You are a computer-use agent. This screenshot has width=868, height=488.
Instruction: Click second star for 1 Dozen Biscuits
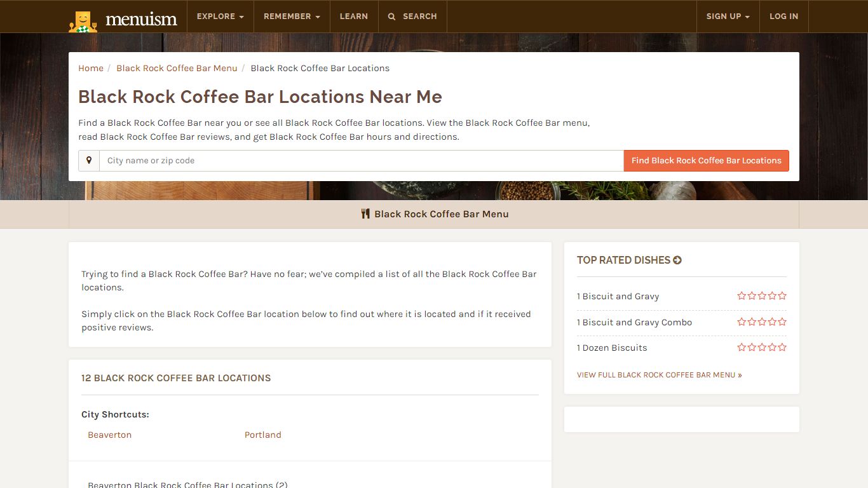[x=752, y=347]
